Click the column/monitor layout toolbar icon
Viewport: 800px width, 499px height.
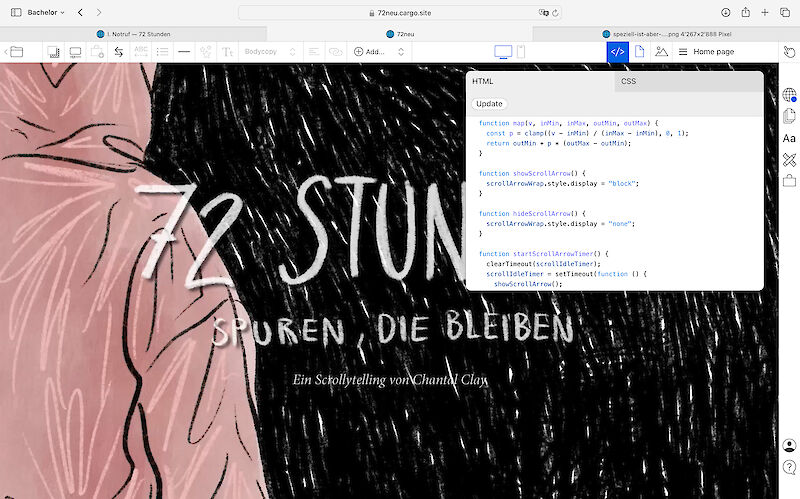tap(75, 52)
